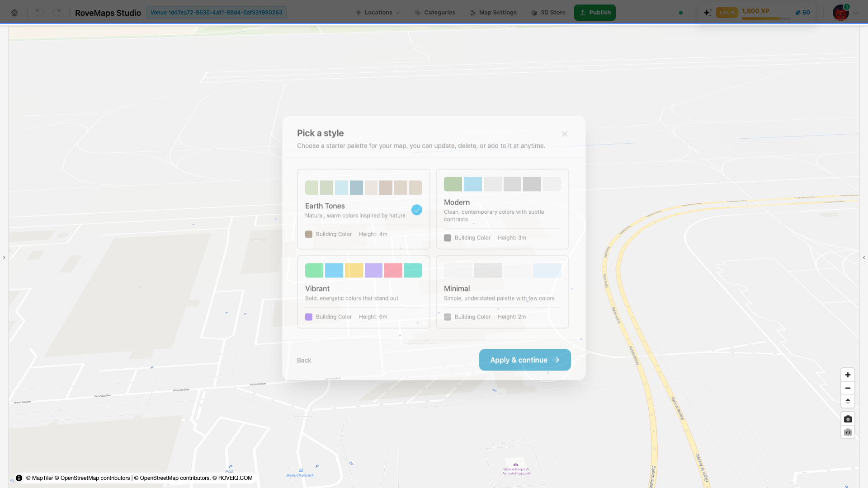Zoom in on the map
The image size is (868, 488).
[848, 375]
